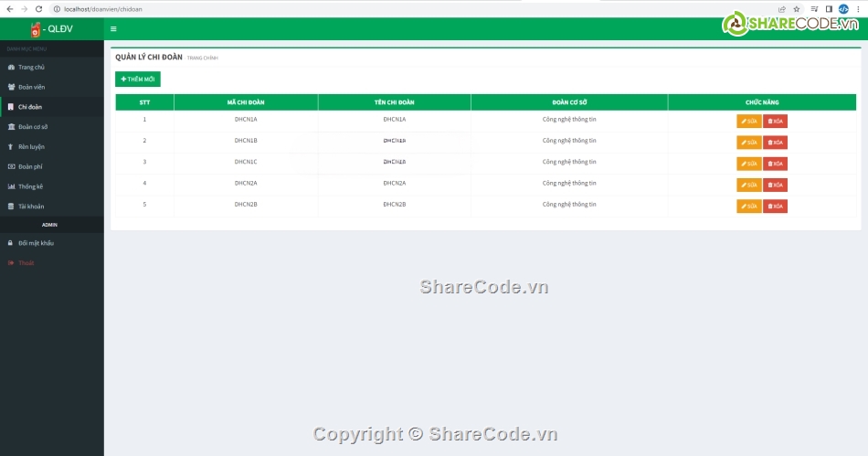Select Chi đoàn menu item

pos(52,107)
